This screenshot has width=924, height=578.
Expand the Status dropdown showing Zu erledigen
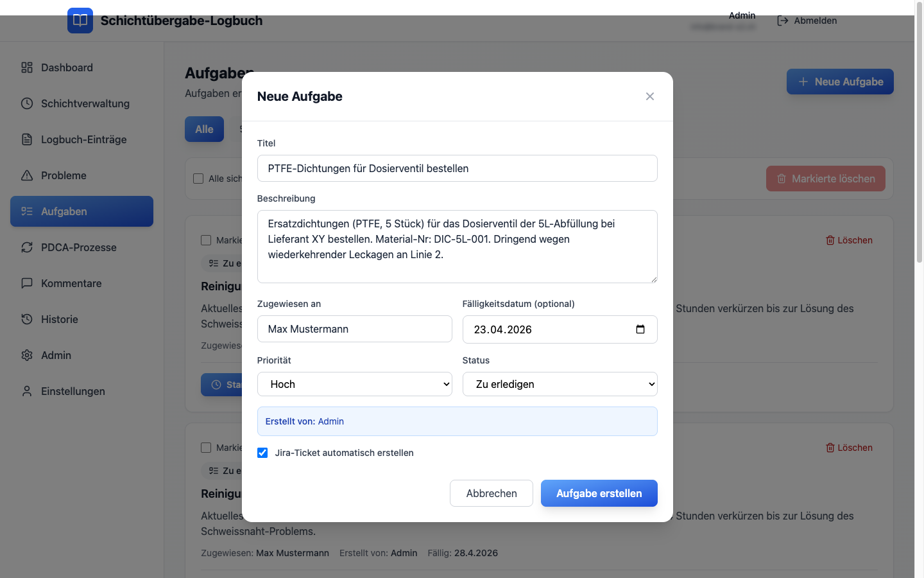pyautogui.click(x=560, y=384)
